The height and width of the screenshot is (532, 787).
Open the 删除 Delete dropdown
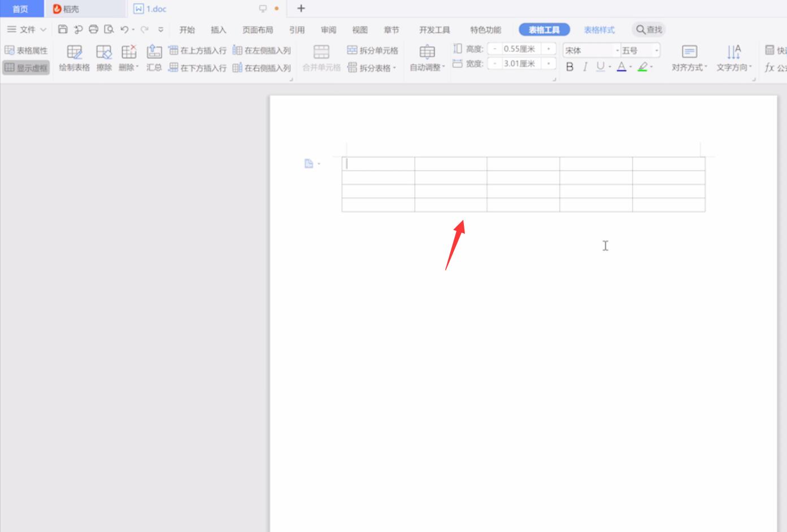[129, 59]
